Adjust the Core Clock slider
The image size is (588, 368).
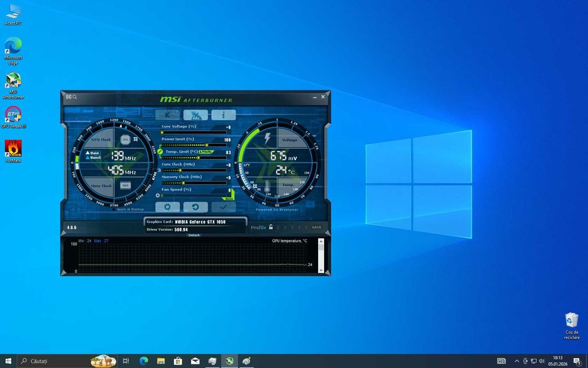[x=194, y=170]
